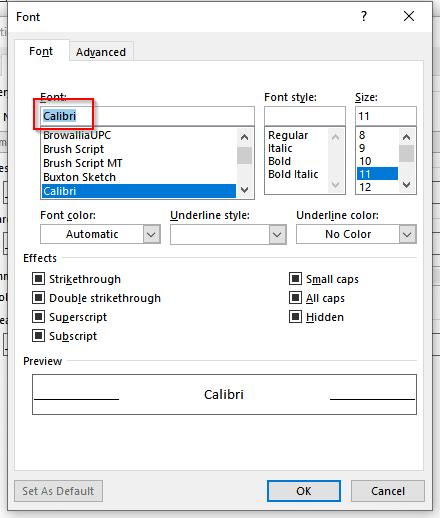This screenshot has width=440, height=518.
Task: Check the Superscript effect
Action: [x=38, y=317]
